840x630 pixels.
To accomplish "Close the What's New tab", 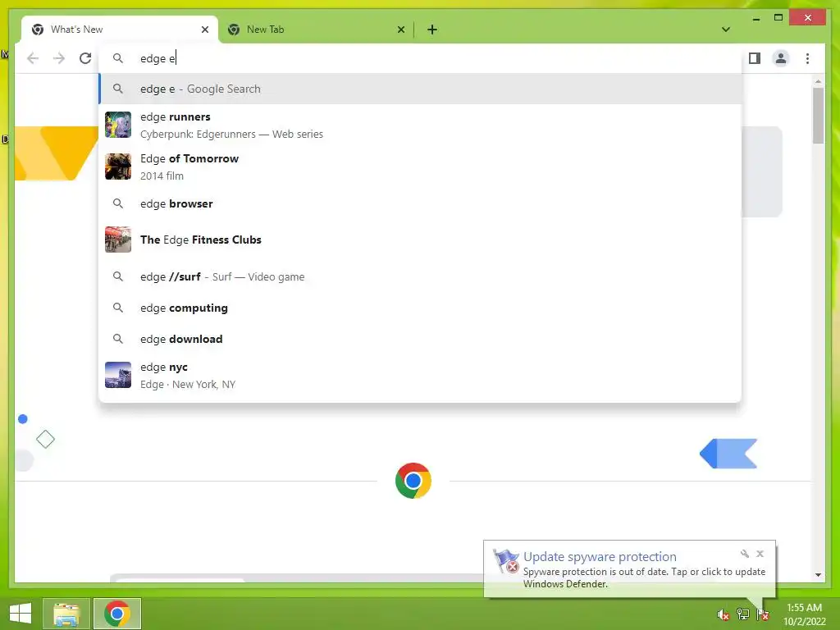I will click(x=204, y=30).
